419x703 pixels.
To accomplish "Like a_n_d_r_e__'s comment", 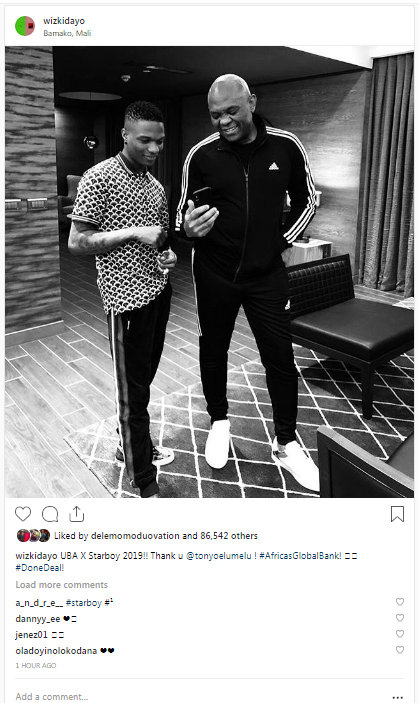I will (400, 602).
